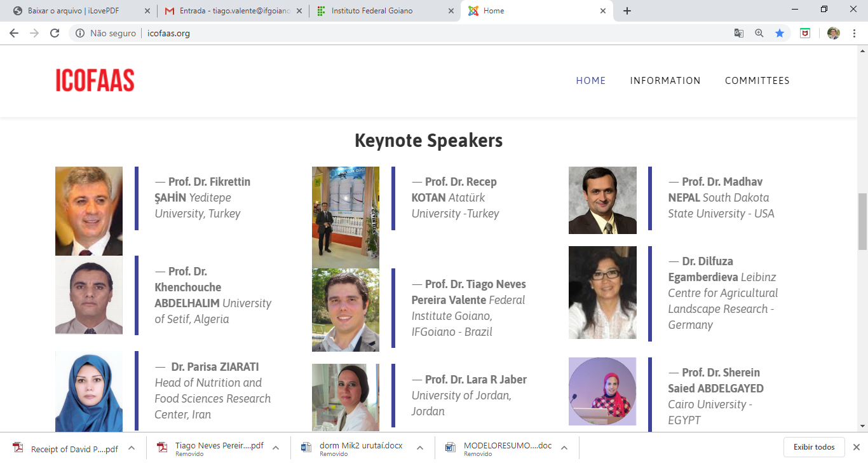Open the INFORMATION menu item
868x463 pixels.
[665, 81]
